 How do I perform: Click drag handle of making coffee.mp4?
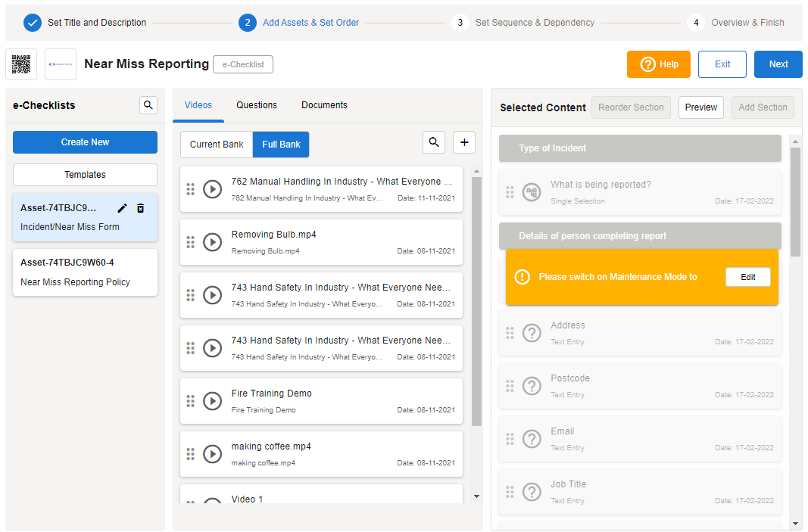point(190,454)
